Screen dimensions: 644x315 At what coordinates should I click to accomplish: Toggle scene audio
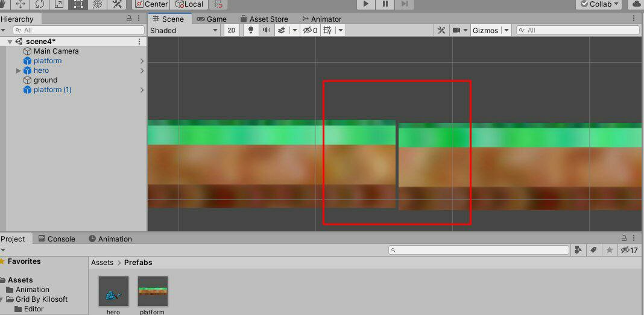tap(267, 30)
